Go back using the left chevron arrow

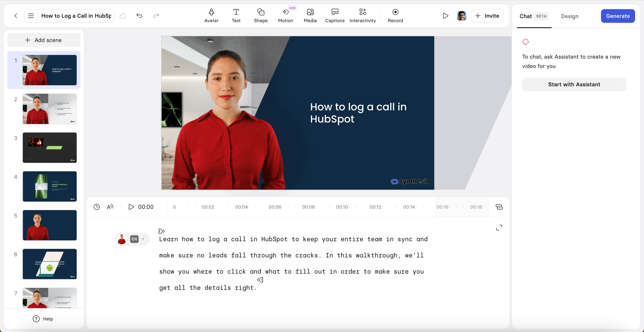[16, 16]
